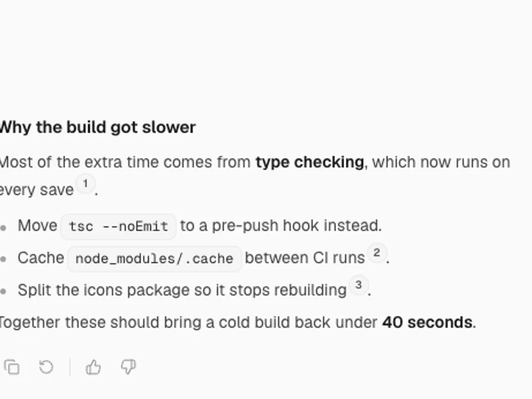
Task: Click the 'Why the build got slower' heading
Action: pyautogui.click(x=97, y=127)
